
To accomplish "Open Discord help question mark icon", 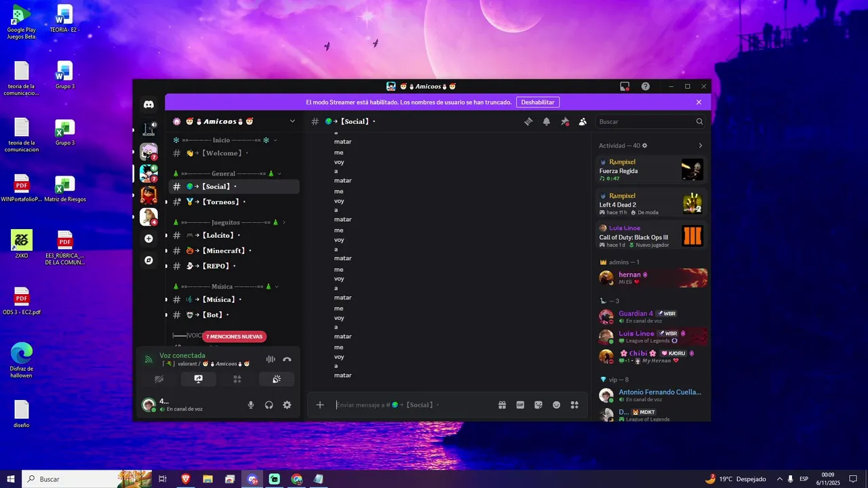I will click(646, 86).
